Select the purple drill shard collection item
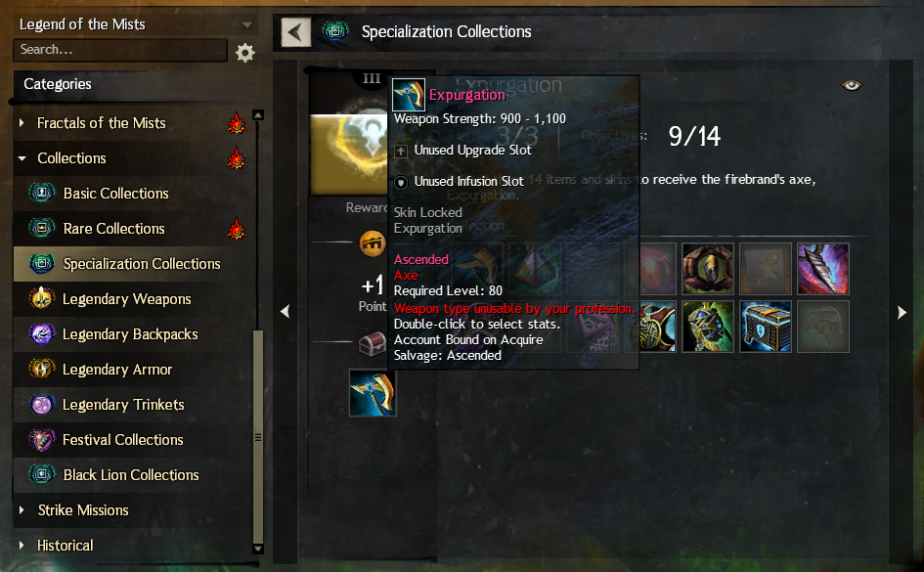Viewport: 924px width, 572px height. pos(823,269)
